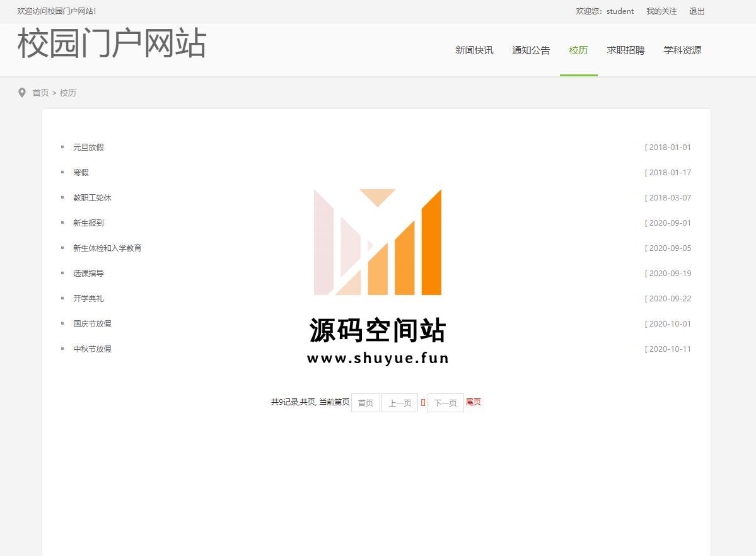Open the 新生报到 calendar entry
Image resolution: width=756 pixels, height=556 pixels.
tap(88, 223)
